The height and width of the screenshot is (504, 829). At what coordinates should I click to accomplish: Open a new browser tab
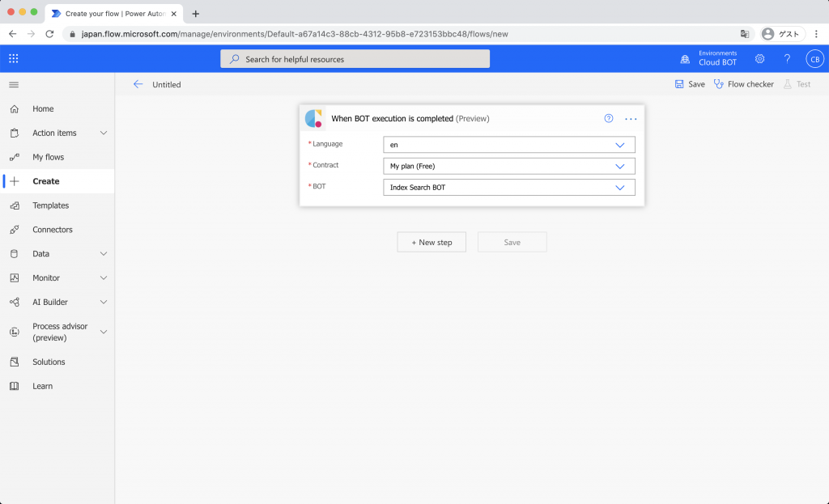[196, 14]
